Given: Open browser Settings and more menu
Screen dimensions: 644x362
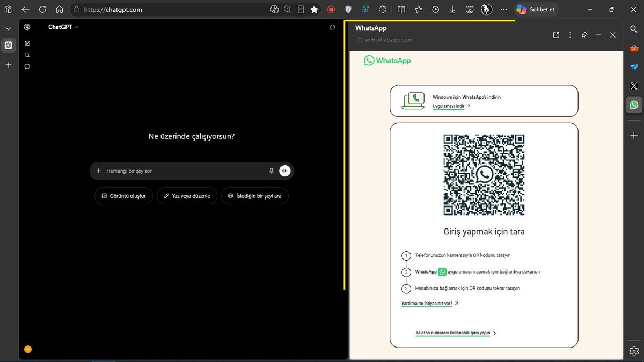Looking at the screenshot, I should click(503, 9).
